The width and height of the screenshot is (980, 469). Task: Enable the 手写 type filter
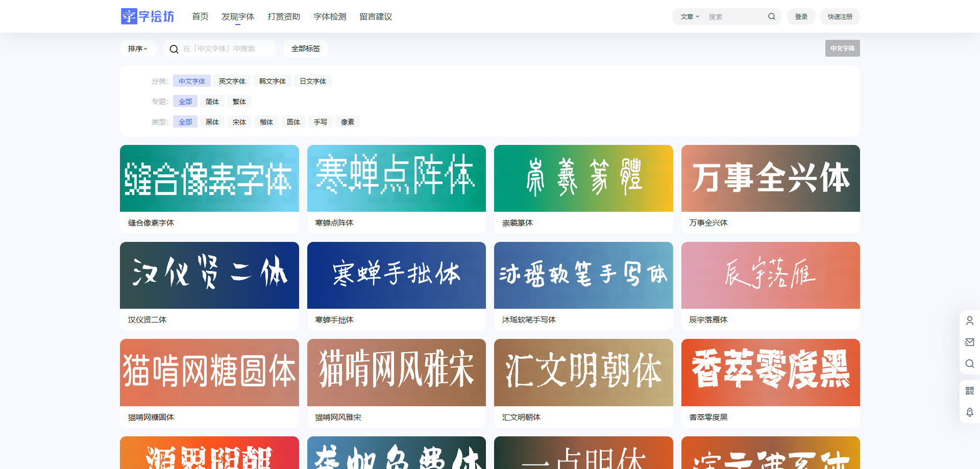pos(320,122)
